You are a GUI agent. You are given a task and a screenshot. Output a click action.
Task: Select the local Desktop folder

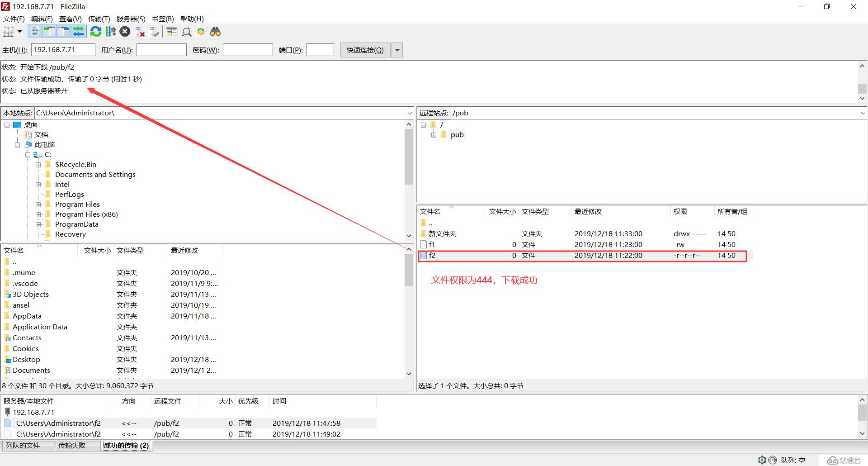click(x=26, y=360)
